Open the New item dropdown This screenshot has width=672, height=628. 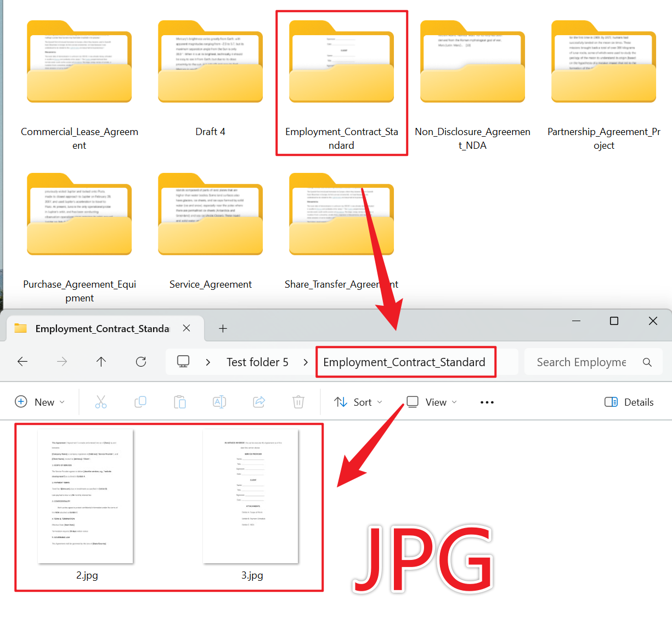tap(39, 401)
